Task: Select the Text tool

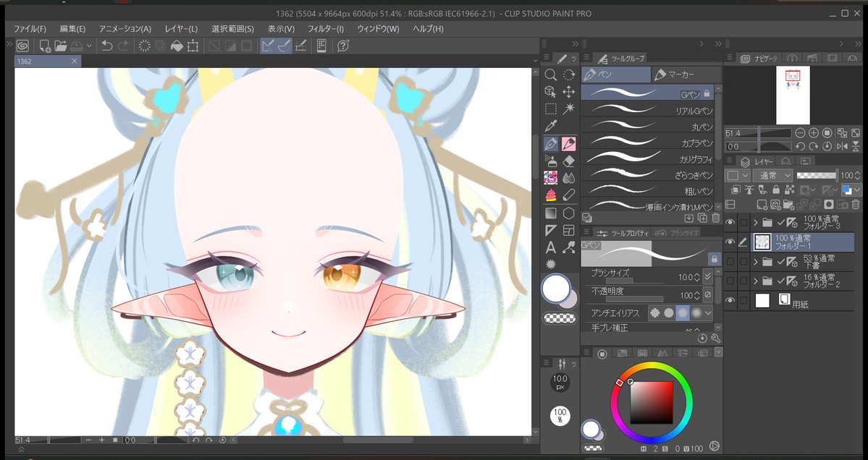Action: click(550, 247)
